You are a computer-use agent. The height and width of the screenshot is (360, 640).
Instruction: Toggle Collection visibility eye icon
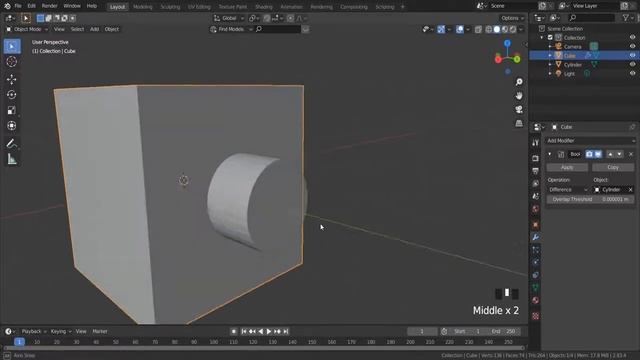632,38
